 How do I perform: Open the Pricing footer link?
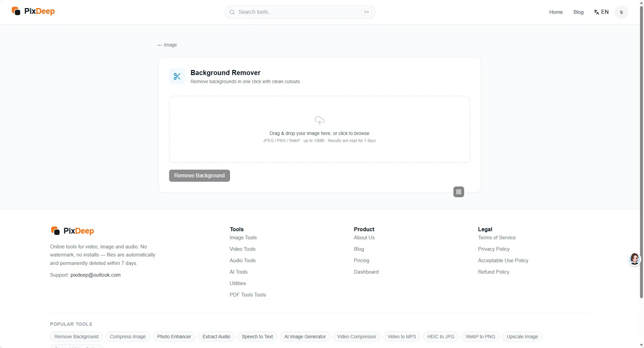pyautogui.click(x=361, y=260)
